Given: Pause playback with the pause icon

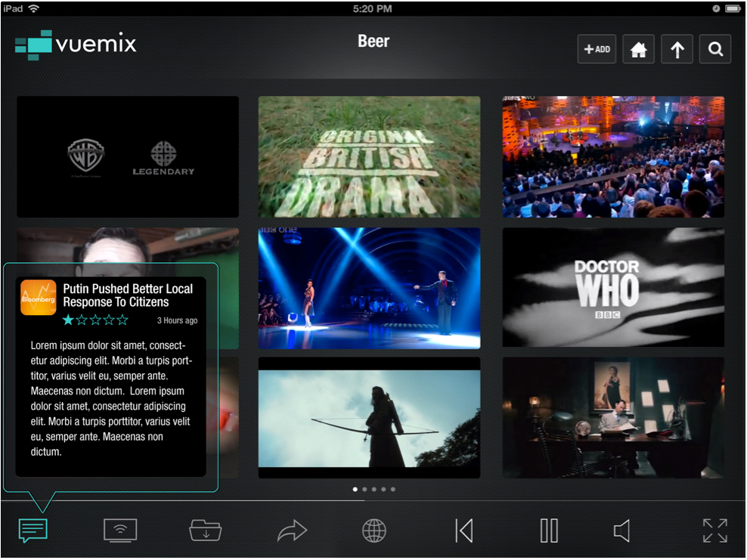Looking at the screenshot, I should 549,531.
